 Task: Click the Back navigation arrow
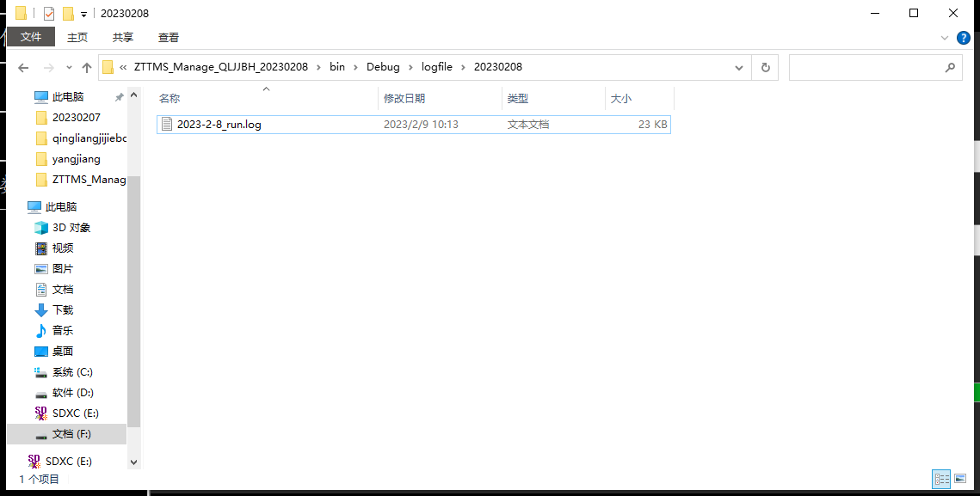(x=23, y=68)
